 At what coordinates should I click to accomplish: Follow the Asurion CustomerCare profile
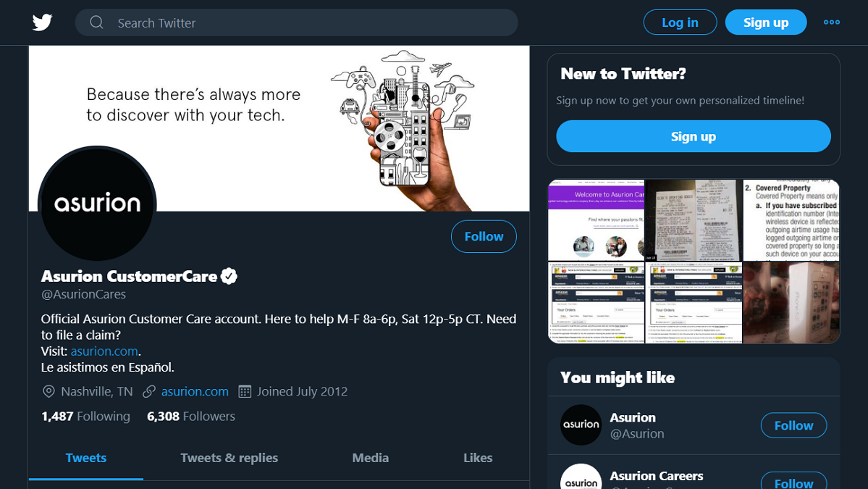[x=484, y=236]
